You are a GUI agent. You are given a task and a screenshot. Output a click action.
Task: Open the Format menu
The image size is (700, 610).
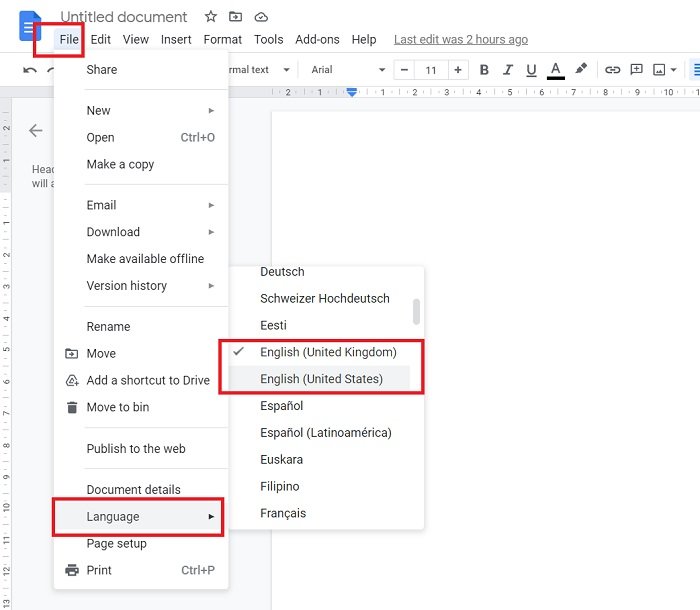point(222,40)
